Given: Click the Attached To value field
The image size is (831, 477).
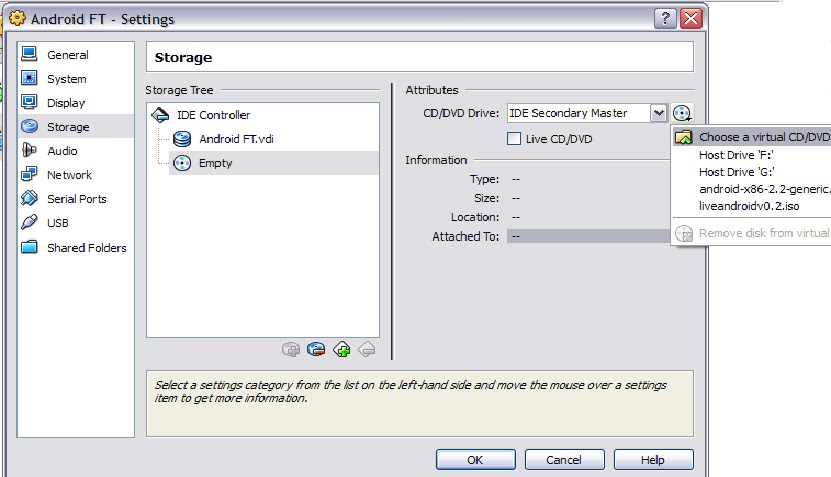Looking at the screenshot, I should tap(588, 236).
